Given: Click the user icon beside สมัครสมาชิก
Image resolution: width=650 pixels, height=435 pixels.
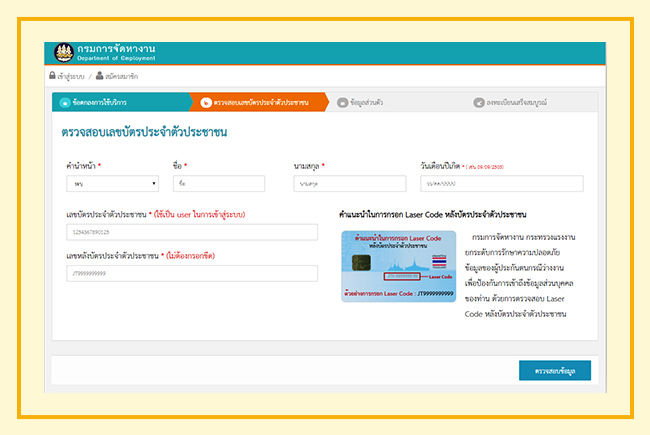Looking at the screenshot, I should (x=100, y=76).
